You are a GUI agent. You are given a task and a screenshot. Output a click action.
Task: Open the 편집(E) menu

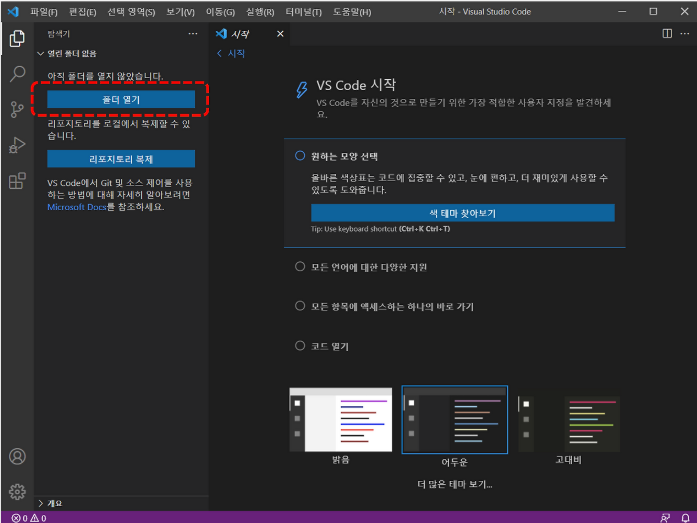point(83,12)
